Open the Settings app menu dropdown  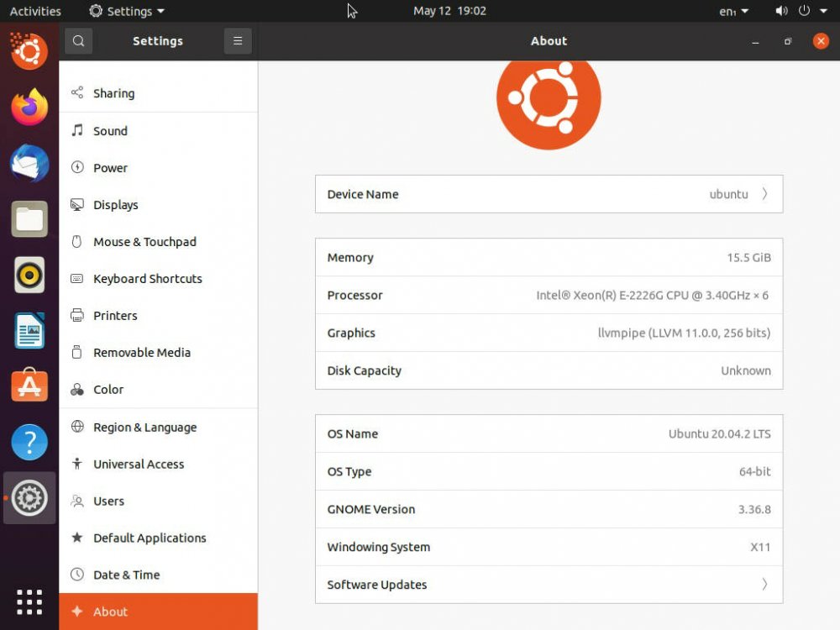click(x=127, y=11)
